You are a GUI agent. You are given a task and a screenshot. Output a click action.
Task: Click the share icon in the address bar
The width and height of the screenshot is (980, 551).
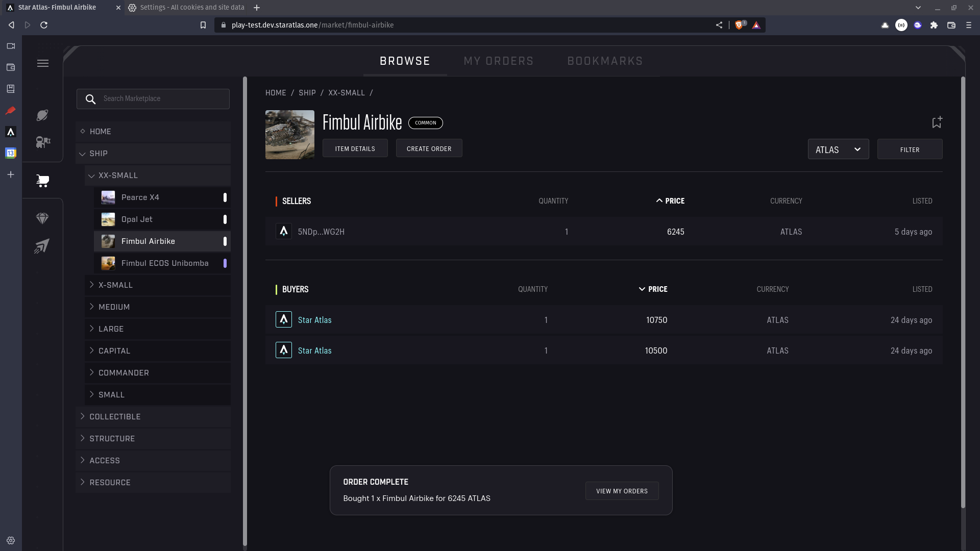point(719,25)
